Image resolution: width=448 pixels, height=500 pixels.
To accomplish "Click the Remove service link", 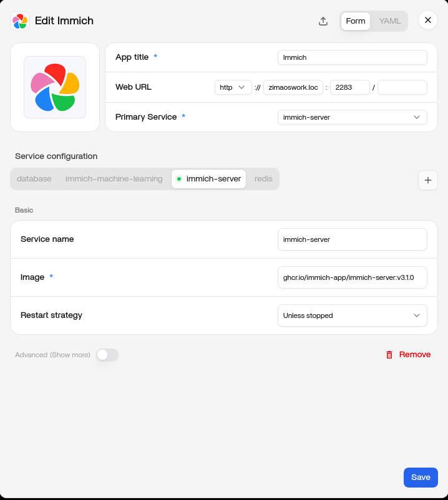I will (415, 355).
